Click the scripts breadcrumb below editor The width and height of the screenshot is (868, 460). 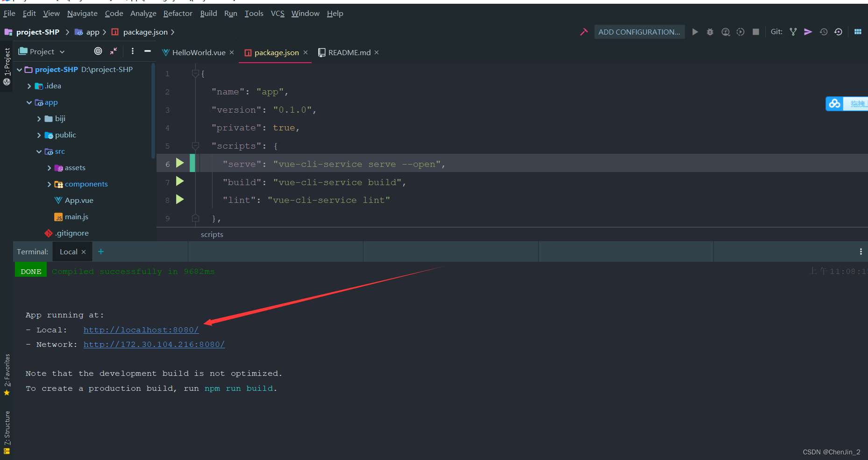click(212, 235)
